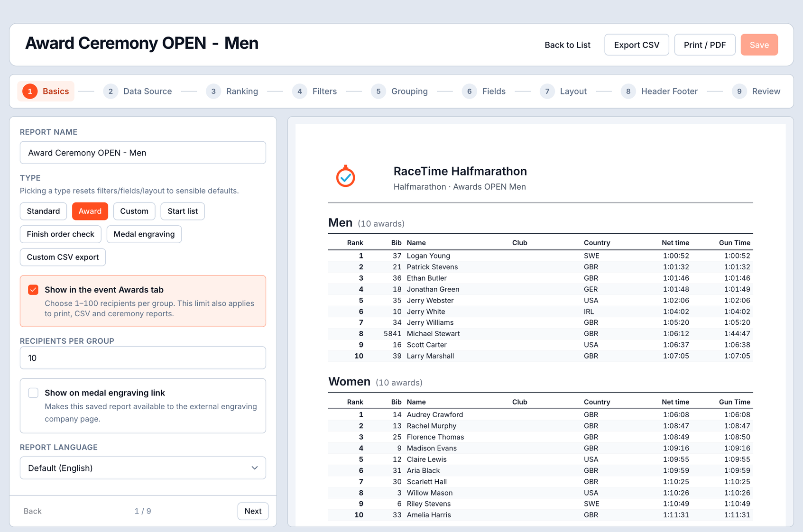This screenshot has height=532, width=803.
Task: Jump to step 9 Review badge
Action: pos(739,91)
